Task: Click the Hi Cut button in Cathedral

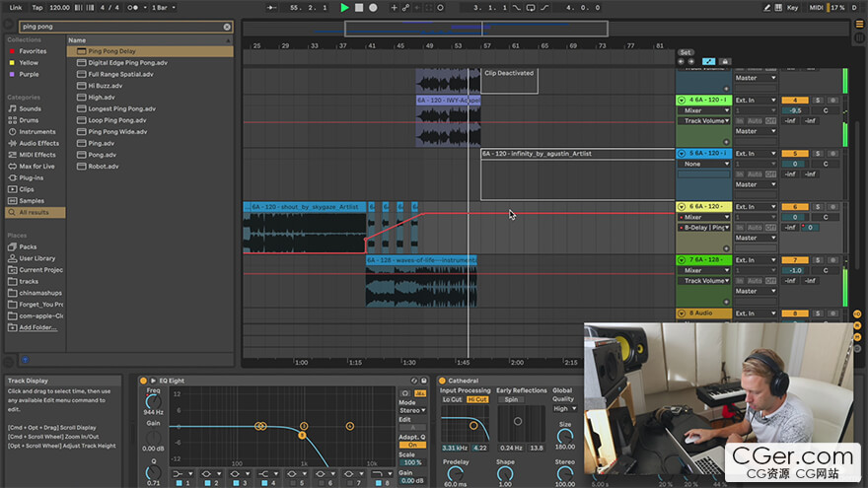Action: [x=477, y=399]
